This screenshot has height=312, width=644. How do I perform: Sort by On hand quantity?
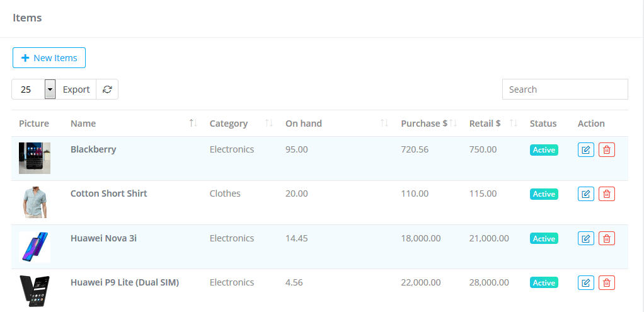coord(384,124)
